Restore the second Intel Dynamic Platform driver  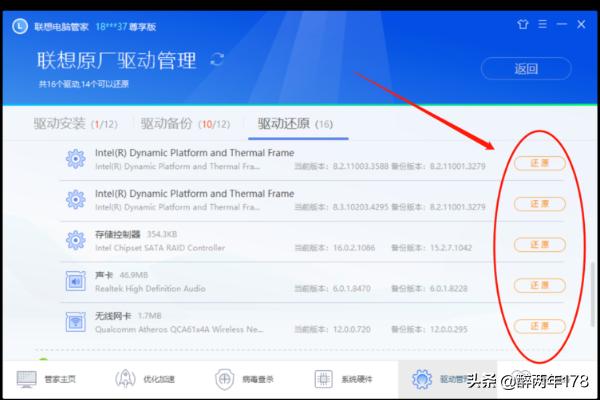click(539, 204)
